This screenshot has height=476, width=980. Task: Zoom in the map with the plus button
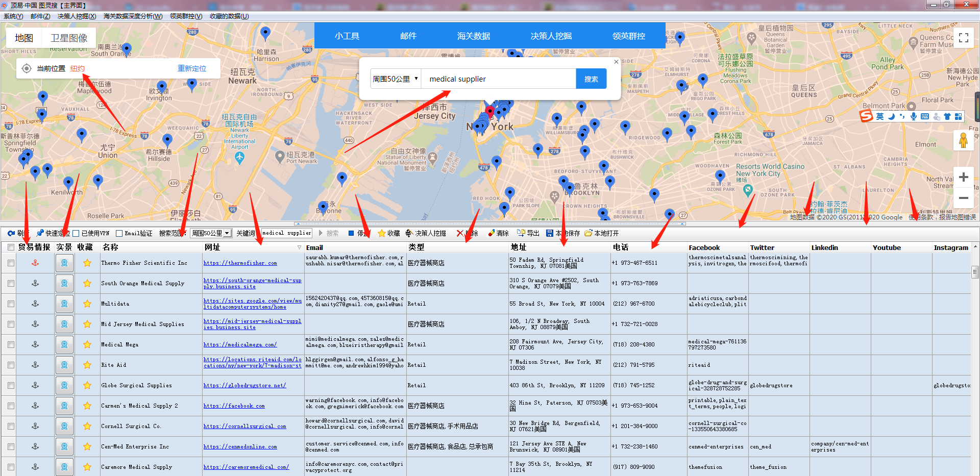963,177
